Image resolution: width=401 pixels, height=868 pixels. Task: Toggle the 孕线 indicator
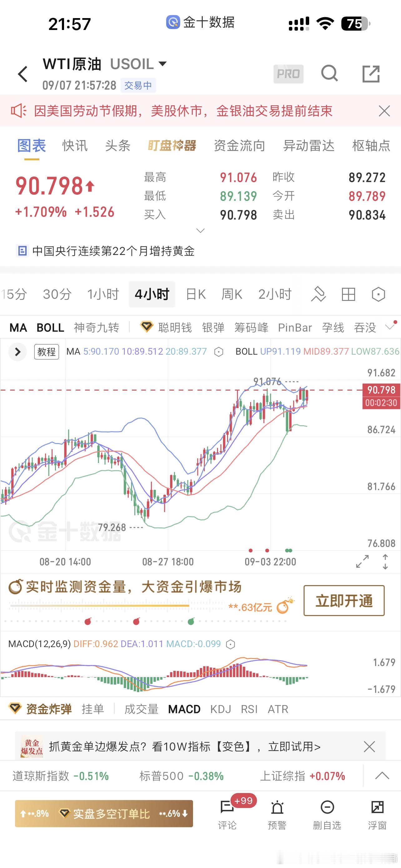pos(333,327)
